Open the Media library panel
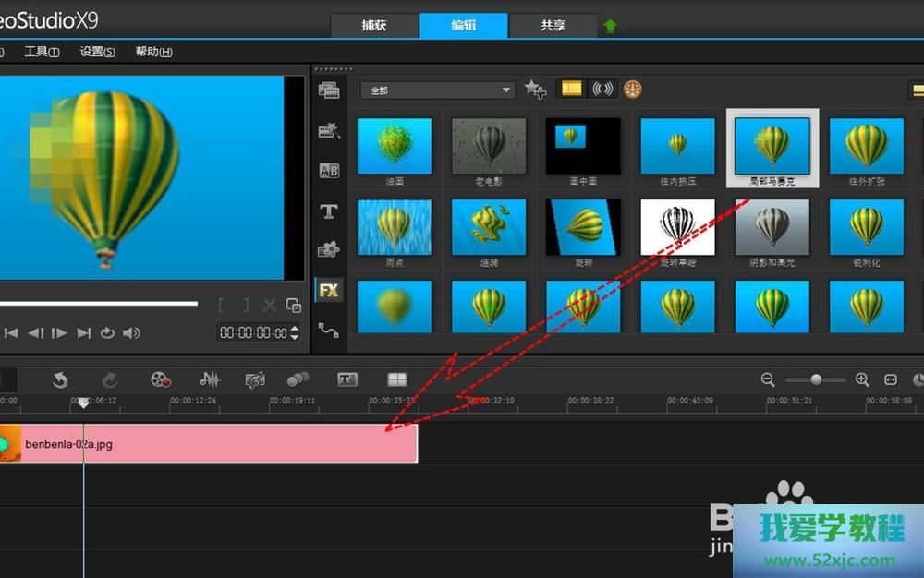The image size is (924, 578). point(328,90)
